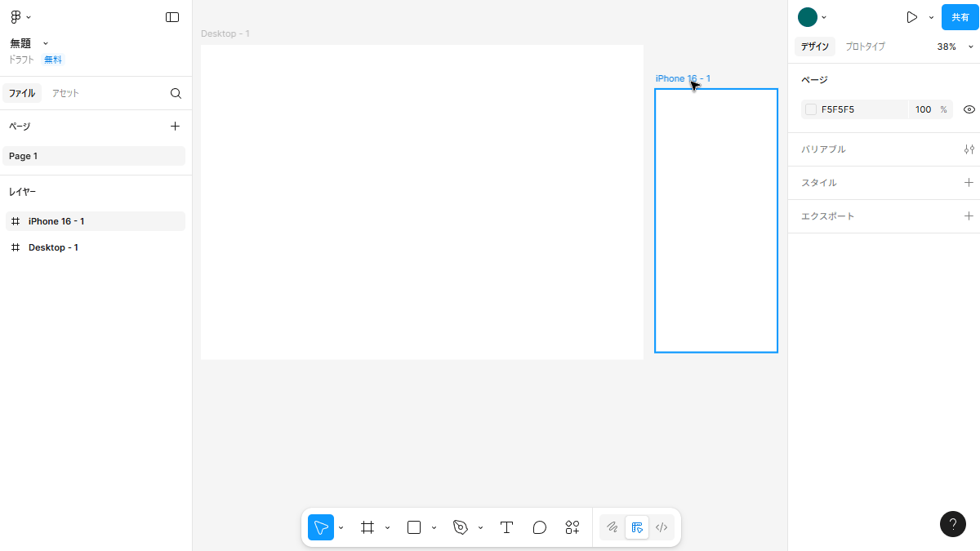Open the Actions tool in the toolbar
The width and height of the screenshot is (980, 551).
572,527
